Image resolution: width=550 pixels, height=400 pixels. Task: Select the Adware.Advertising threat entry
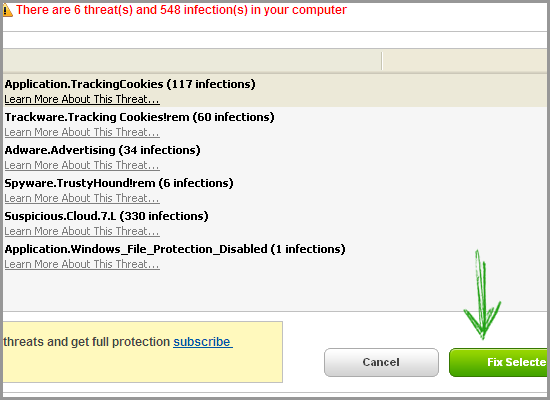[102, 150]
